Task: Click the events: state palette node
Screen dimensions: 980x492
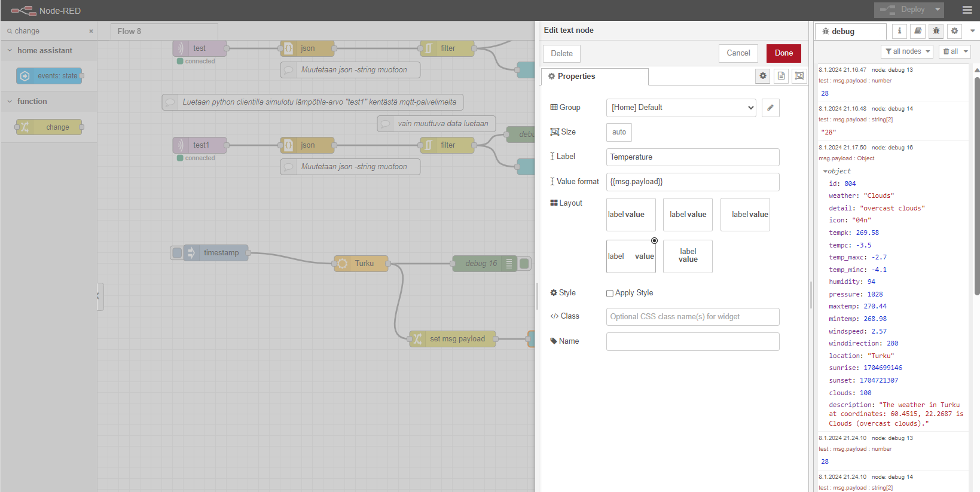Action: (49, 76)
